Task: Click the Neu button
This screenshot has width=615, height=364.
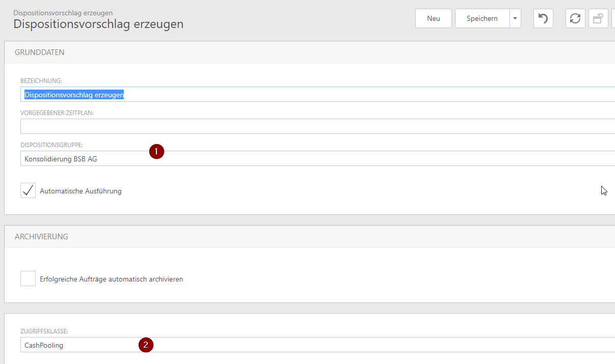Action: (x=433, y=18)
